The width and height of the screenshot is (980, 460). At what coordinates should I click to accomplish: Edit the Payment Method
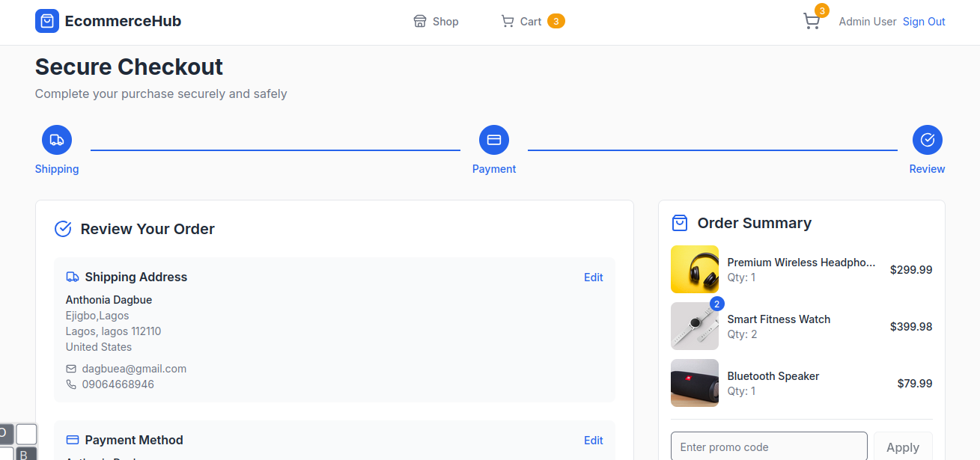[x=593, y=441]
